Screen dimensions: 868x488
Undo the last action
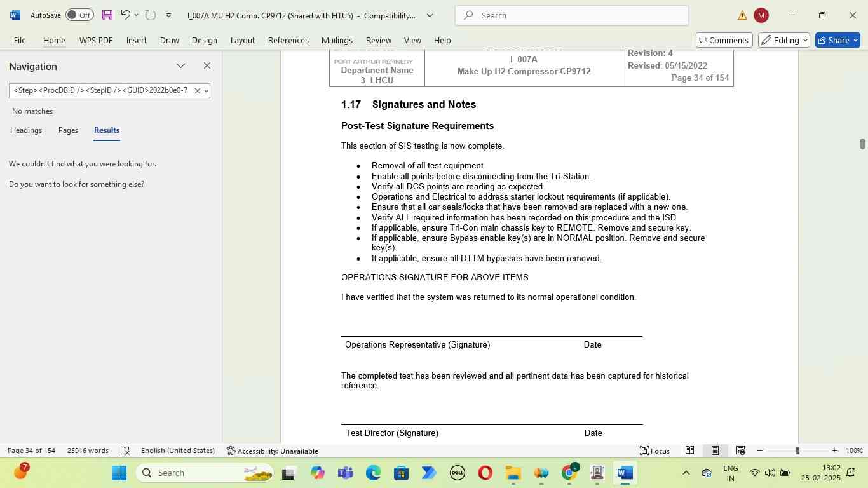[x=125, y=15]
